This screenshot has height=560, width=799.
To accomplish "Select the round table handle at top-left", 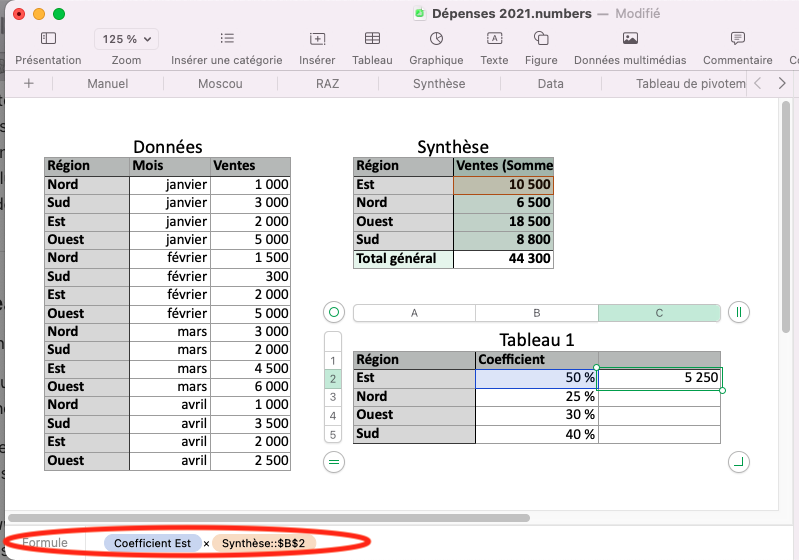I will click(x=334, y=312).
